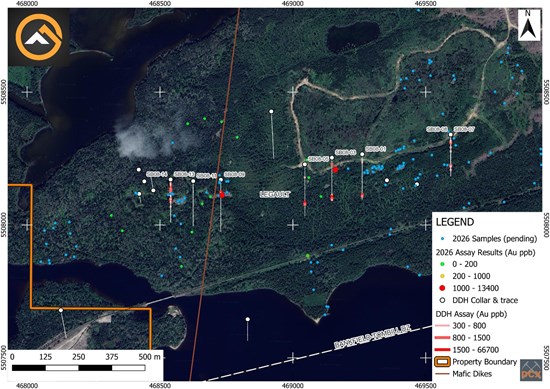Click the SB08-03 drill hole label

pos(346,153)
